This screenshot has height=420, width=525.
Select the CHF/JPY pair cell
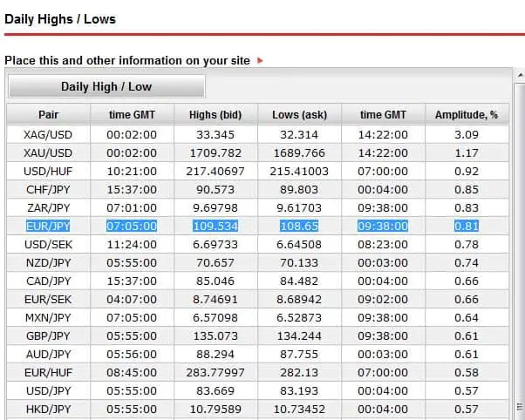pyautogui.click(x=48, y=189)
